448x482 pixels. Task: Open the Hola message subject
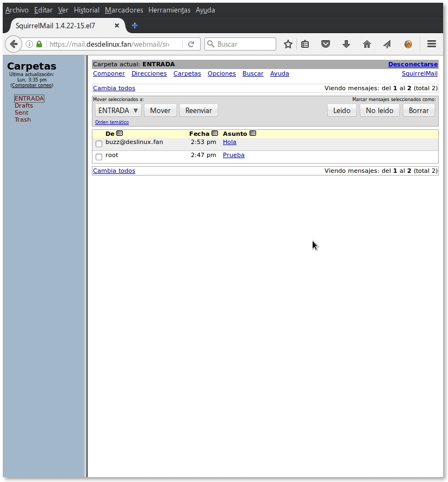click(229, 142)
